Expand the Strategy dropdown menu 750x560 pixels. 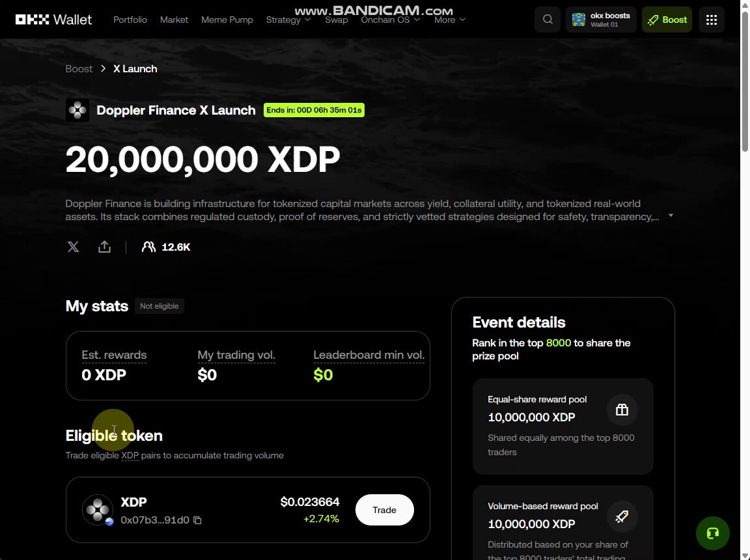tap(288, 20)
